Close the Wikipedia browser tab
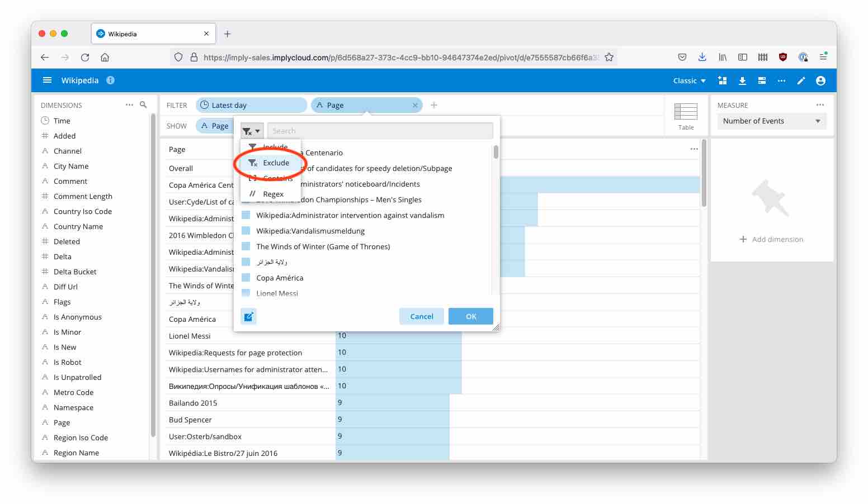868x504 pixels. point(206,34)
